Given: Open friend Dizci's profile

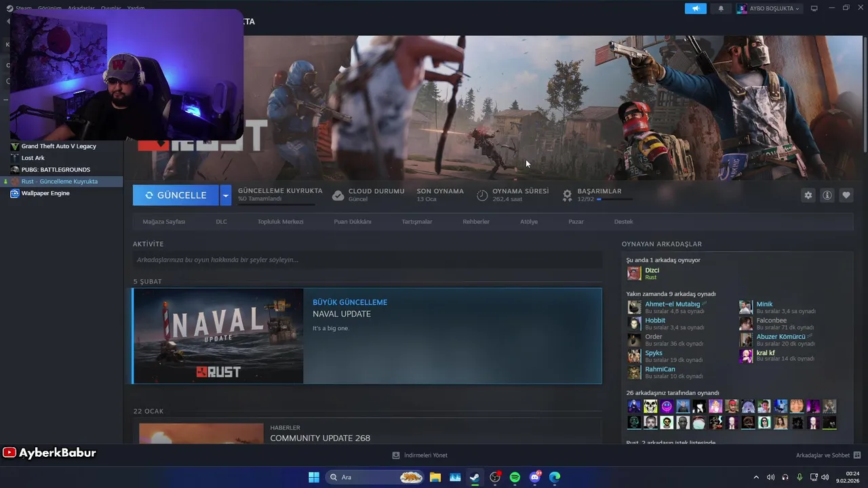Looking at the screenshot, I should pyautogui.click(x=652, y=270).
